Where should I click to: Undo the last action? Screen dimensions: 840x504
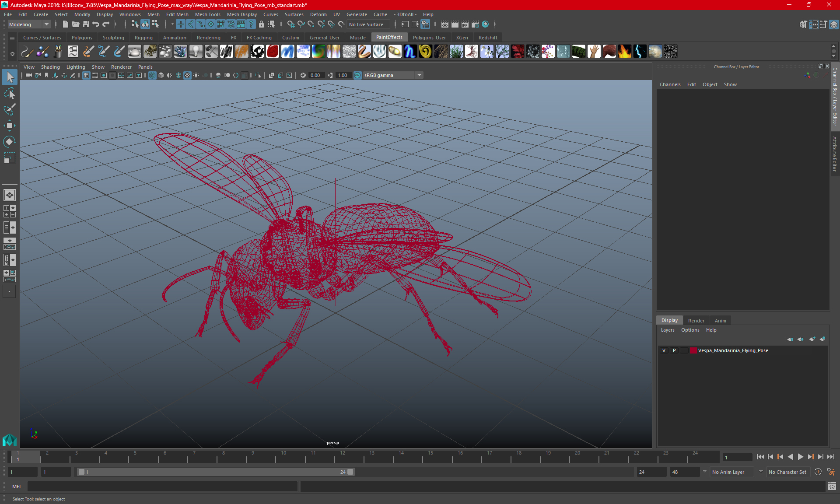[96, 24]
